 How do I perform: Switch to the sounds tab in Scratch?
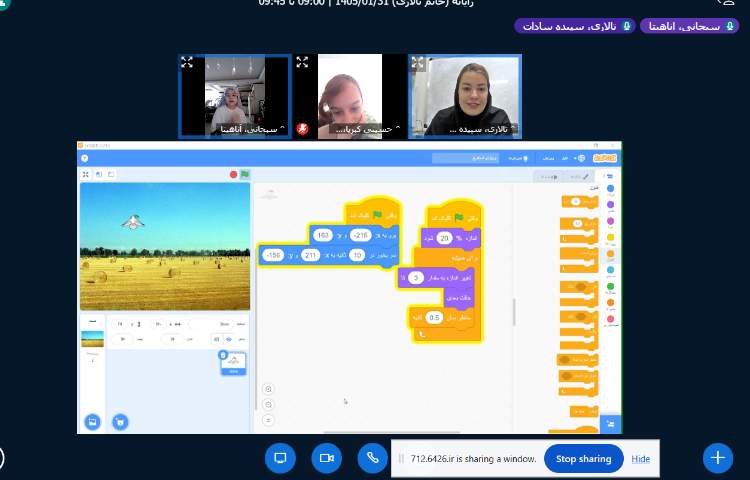pyautogui.click(x=549, y=177)
